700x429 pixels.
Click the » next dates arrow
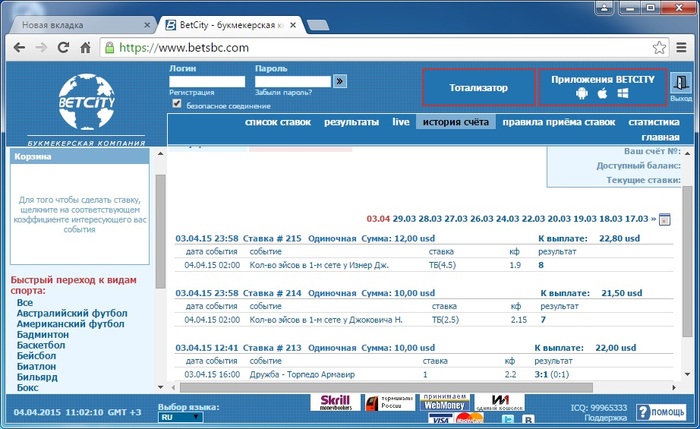click(x=654, y=219)
